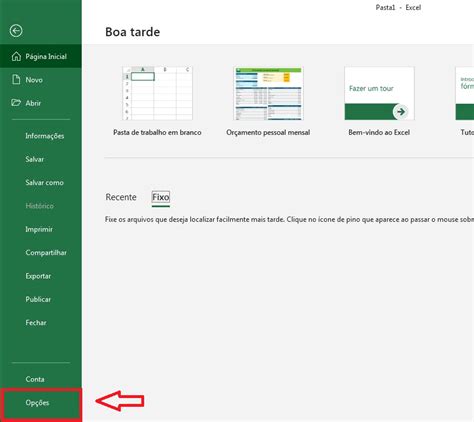Select the Fixo tab
Viewport: 474px width, 422px height.
click(161, 197)
